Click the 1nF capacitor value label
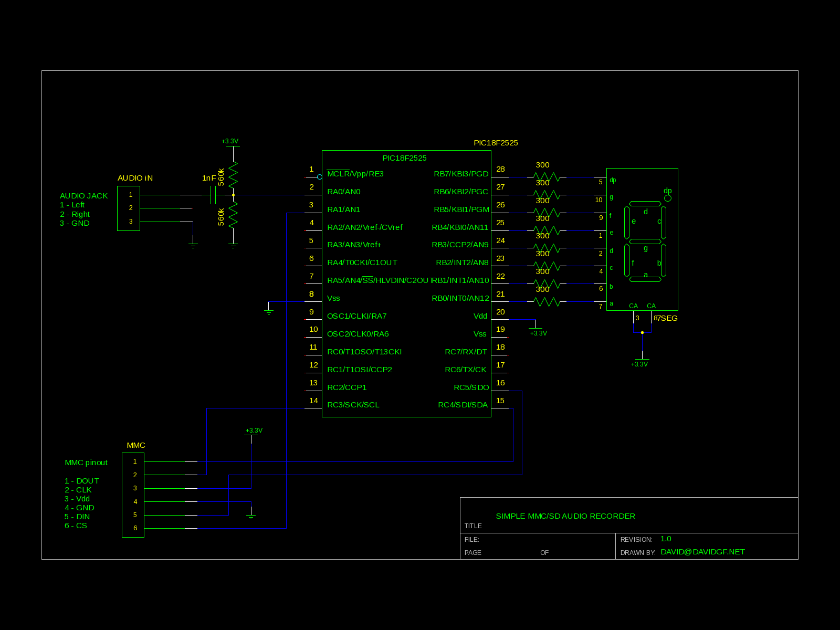Image resolution: width=840 pixels, height=630 pixels. click(x=209, y=178)
